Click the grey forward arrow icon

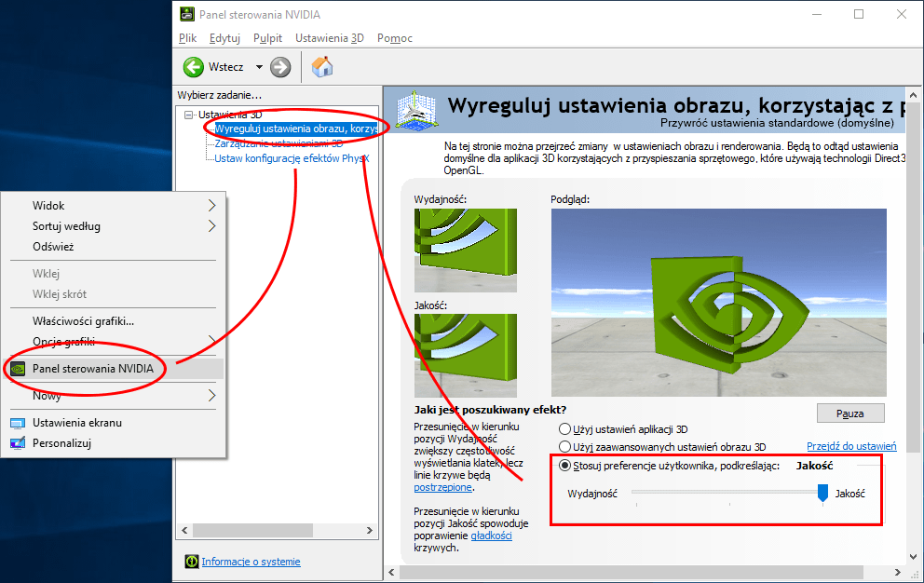point(280,67)
